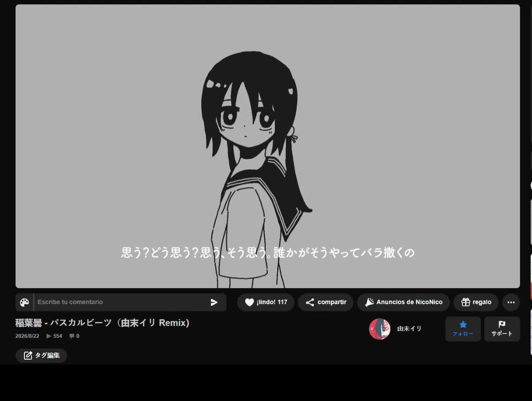Screen dimensions: 532x401
Task: Open uploader name 由末イリ link
Action: pos(409,329)
